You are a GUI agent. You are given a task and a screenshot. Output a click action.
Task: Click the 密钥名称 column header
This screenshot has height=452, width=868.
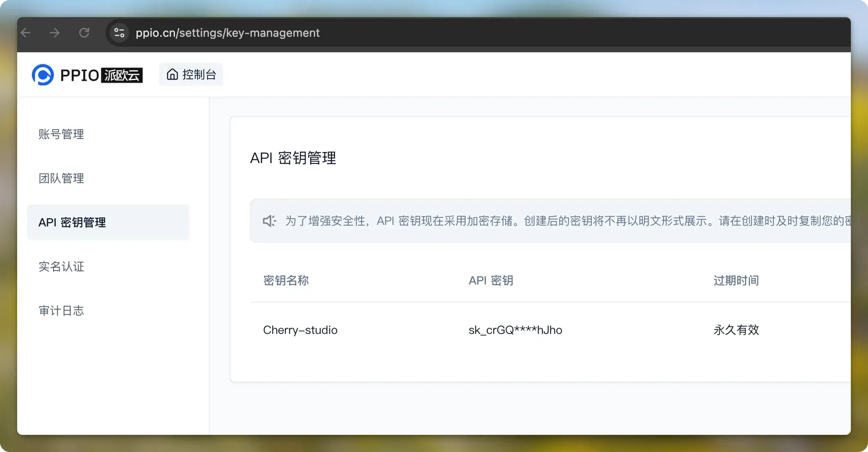click(286, 281)
